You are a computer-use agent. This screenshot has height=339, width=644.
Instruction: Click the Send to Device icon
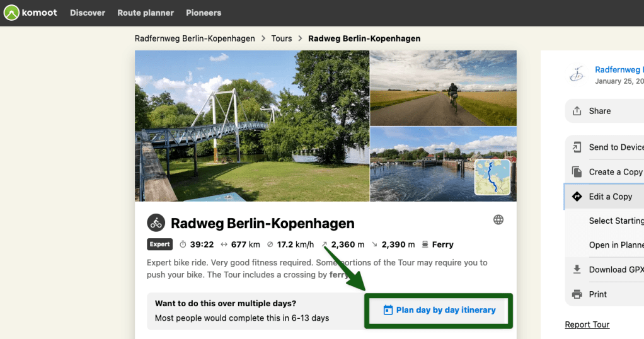point(577,147)
